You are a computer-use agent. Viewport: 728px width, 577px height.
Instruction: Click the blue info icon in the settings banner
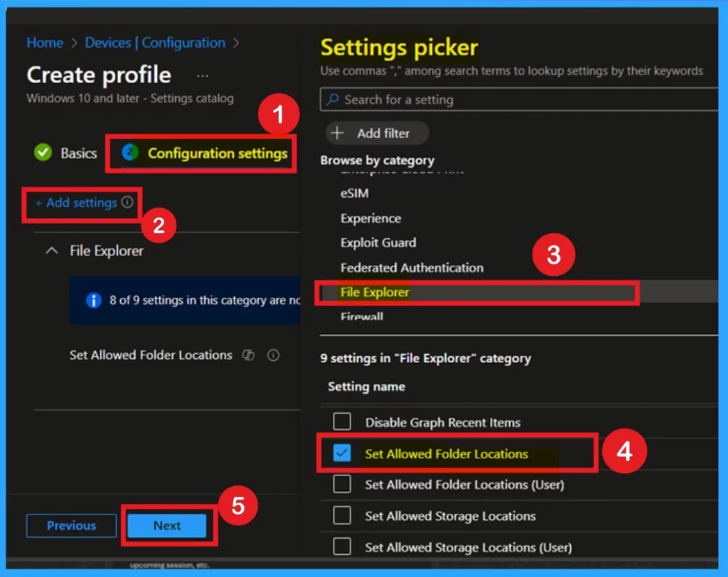pyautogui.click(x=94, y=301)
